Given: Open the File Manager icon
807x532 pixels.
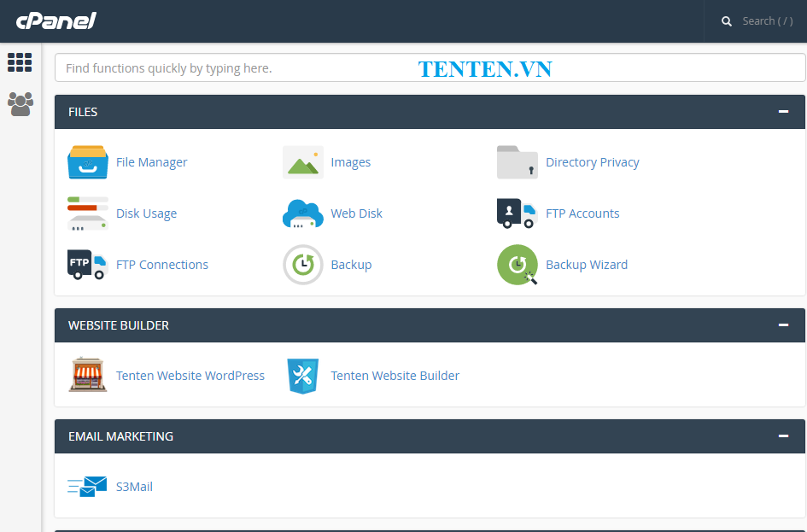Looking at the screenshot, I should coord(88,162).
